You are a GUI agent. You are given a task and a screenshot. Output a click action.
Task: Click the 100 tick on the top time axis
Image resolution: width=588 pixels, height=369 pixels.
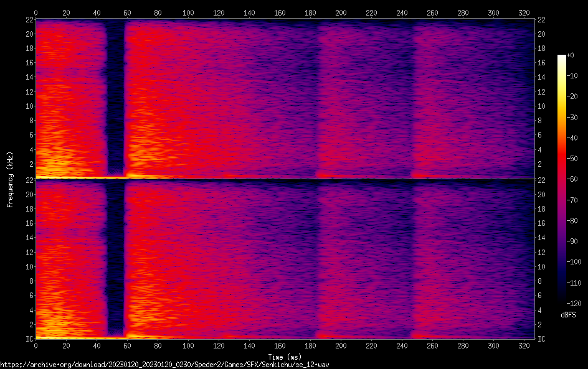tap(188, 12)
